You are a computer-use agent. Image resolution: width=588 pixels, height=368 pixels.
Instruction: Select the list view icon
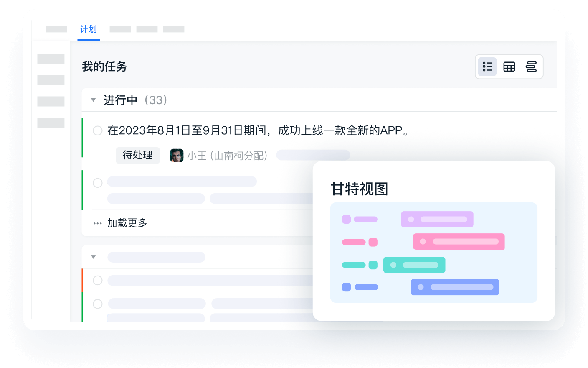coord(487,66)
